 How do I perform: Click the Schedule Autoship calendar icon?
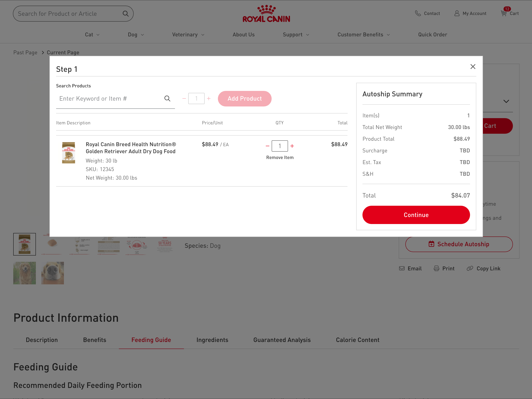[x=431, y=244]
